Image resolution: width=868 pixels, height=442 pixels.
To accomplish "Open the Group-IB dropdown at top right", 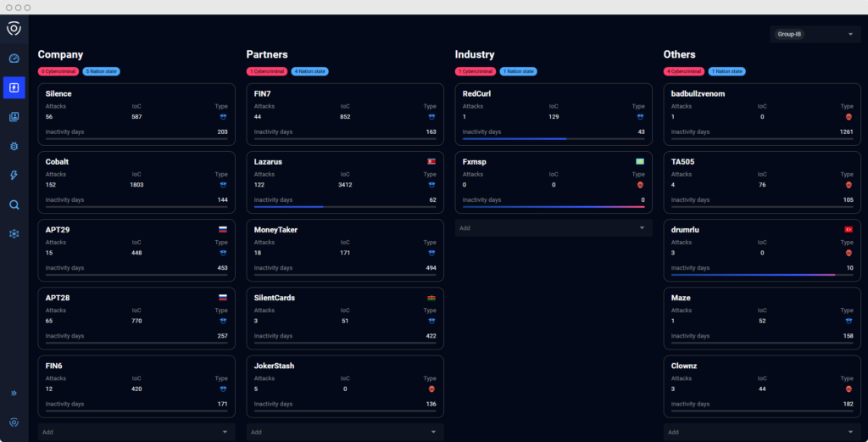I will [x=815, y=34].
